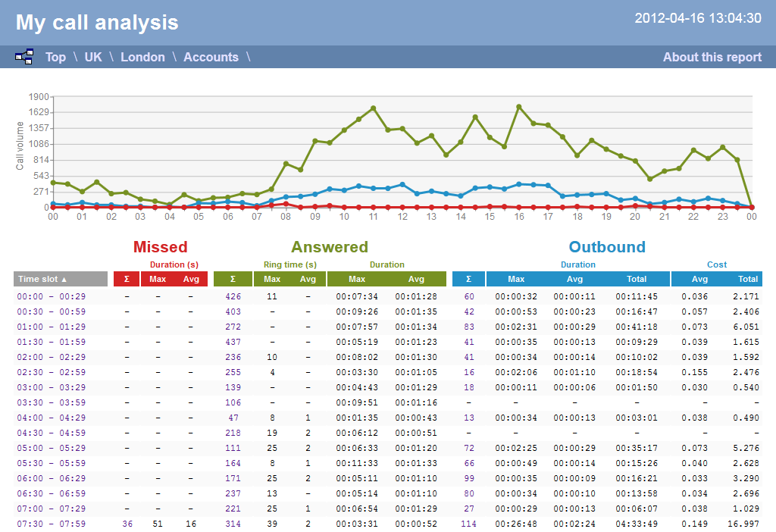Screen dimensions: 776x532
Task: Sort the Outbound Σ column
Action: [468, 279]
